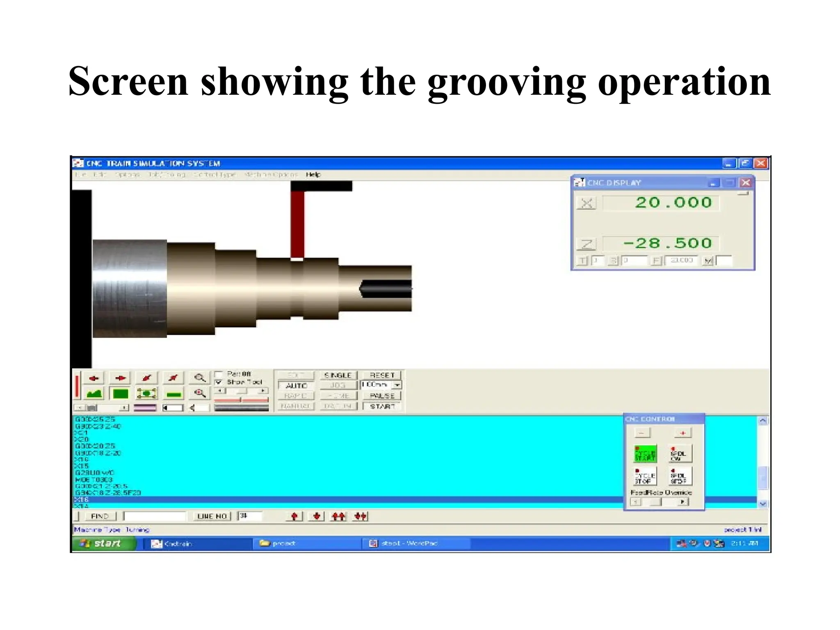This screenshot has height=630, width=840.
Task: Click the line number input field
Action: [x=250, y=516]
